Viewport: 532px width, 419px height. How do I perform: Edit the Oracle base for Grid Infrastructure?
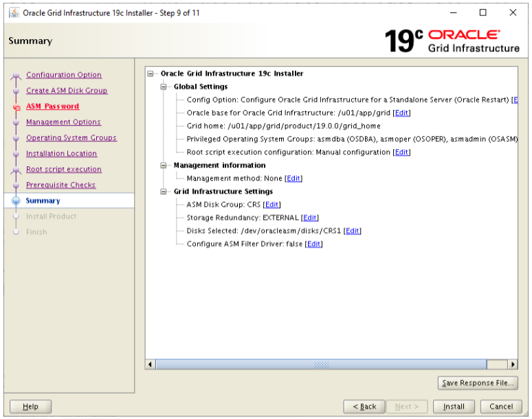(401, 113)
